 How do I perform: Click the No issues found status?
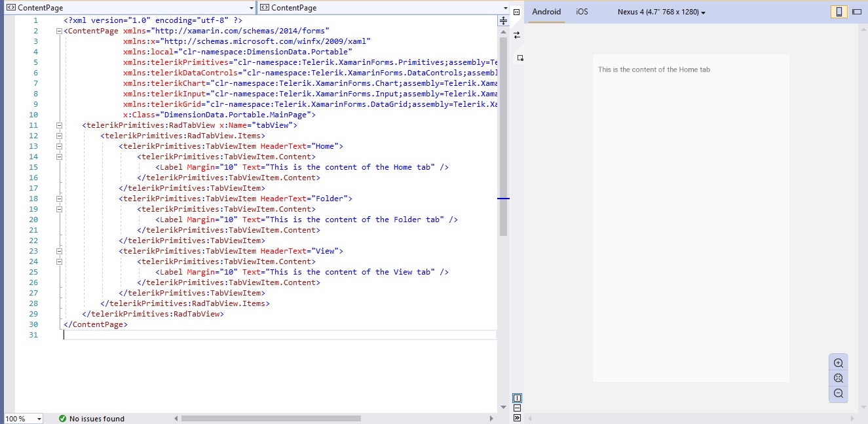click(91, 419)
